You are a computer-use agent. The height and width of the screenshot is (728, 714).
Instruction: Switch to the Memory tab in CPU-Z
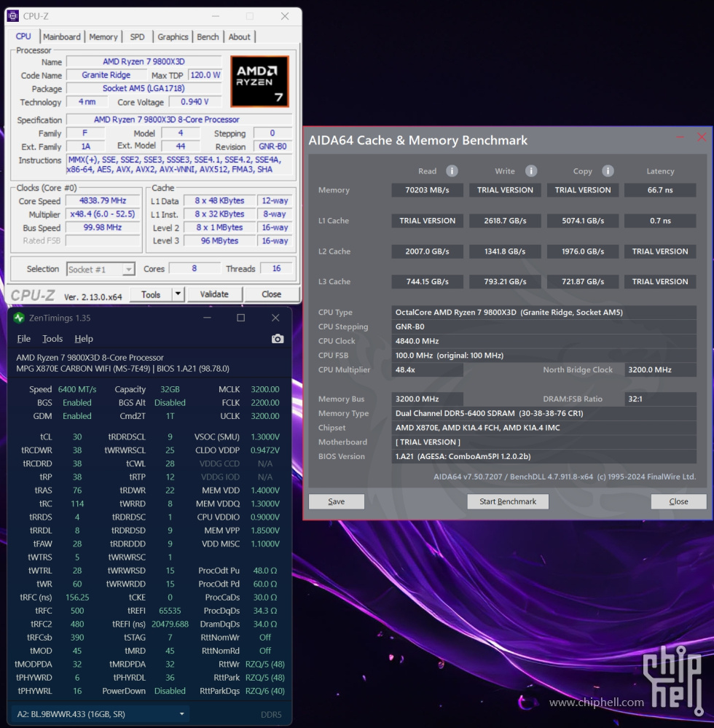coord(103,36)
